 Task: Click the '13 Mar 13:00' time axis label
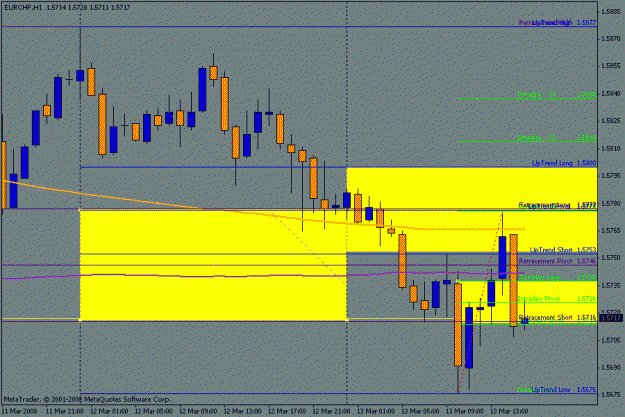click(509, 411)
